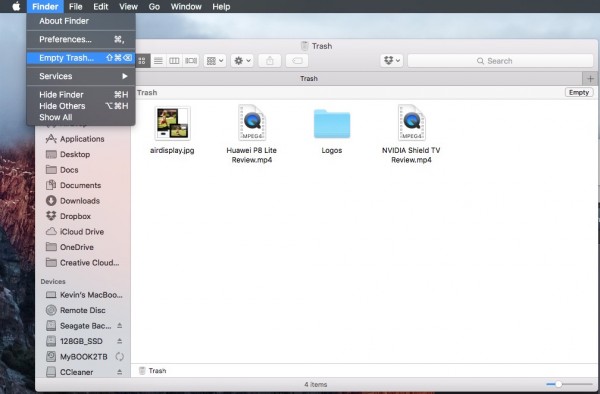Open the File menu
This screenshot has width=600, height=394.
click(x=75, y=7)
